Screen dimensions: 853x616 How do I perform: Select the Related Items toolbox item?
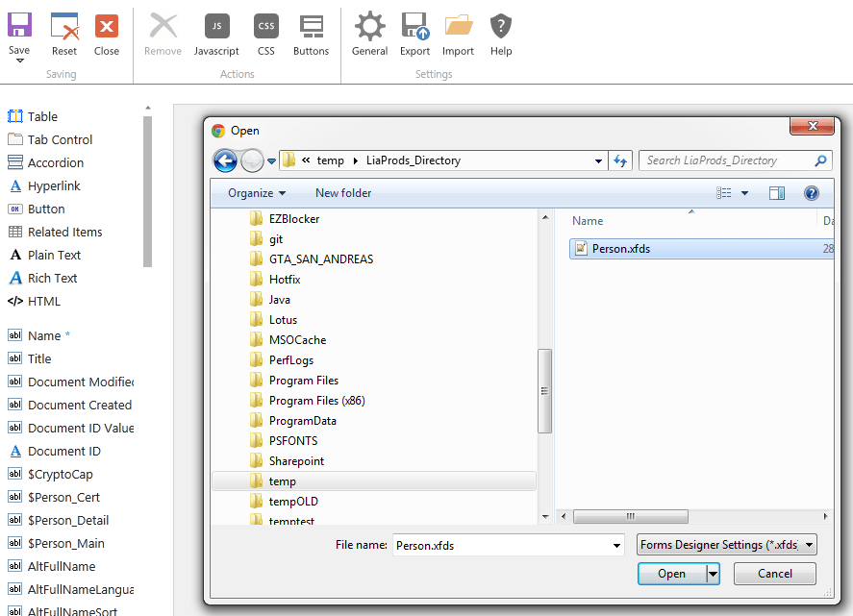coord(55,232)
